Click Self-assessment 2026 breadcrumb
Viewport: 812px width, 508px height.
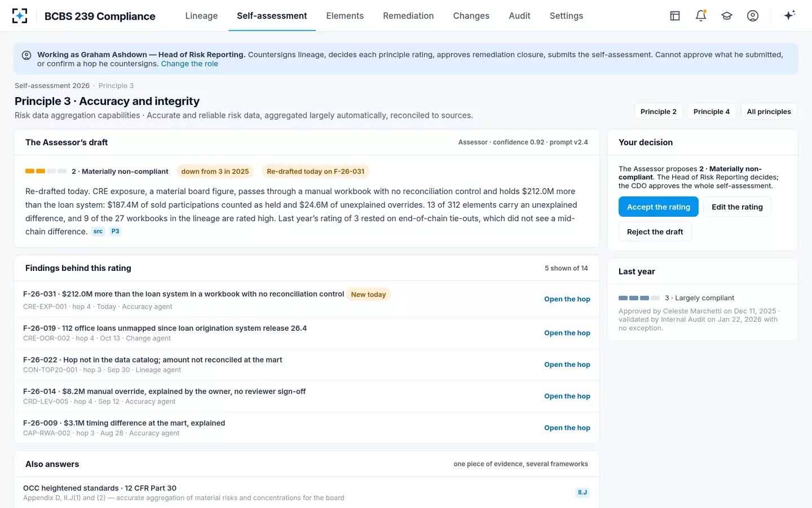point(52,86)
